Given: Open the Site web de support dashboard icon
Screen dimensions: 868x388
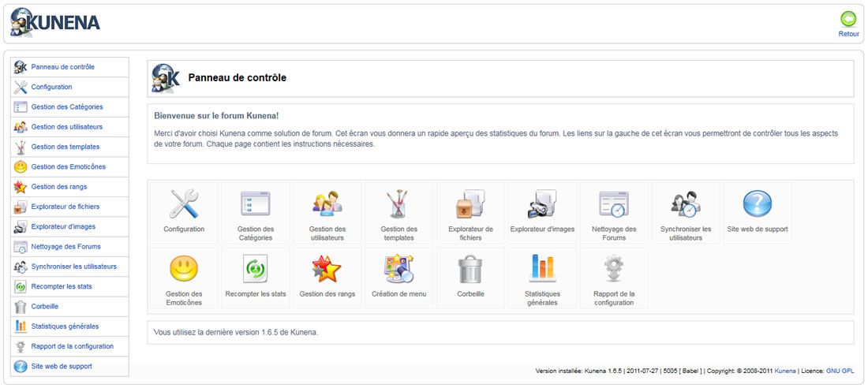Looking at the screenshot, I should click(x=758, y=203).
